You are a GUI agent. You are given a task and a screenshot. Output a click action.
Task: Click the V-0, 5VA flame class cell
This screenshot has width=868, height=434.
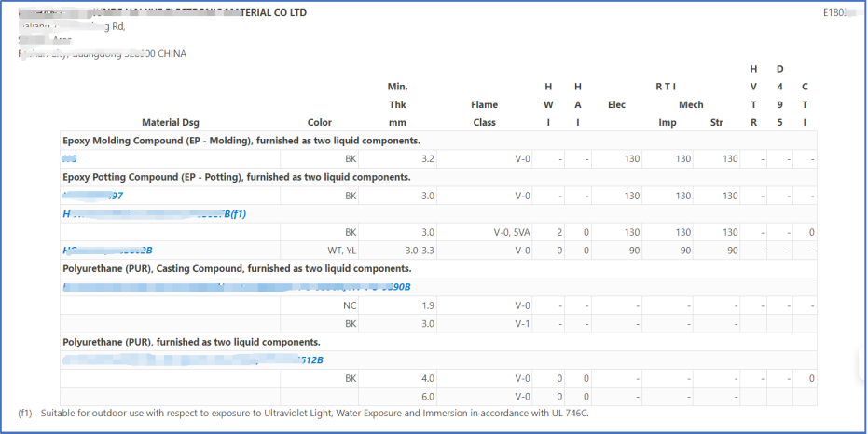(x=485, y=232)
